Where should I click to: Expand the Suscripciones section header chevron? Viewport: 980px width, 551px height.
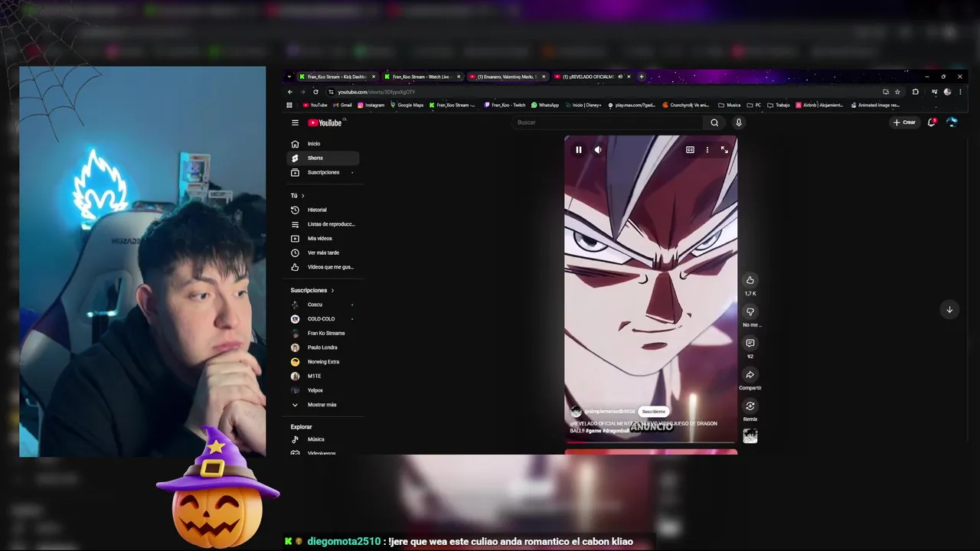click(332, 290)
